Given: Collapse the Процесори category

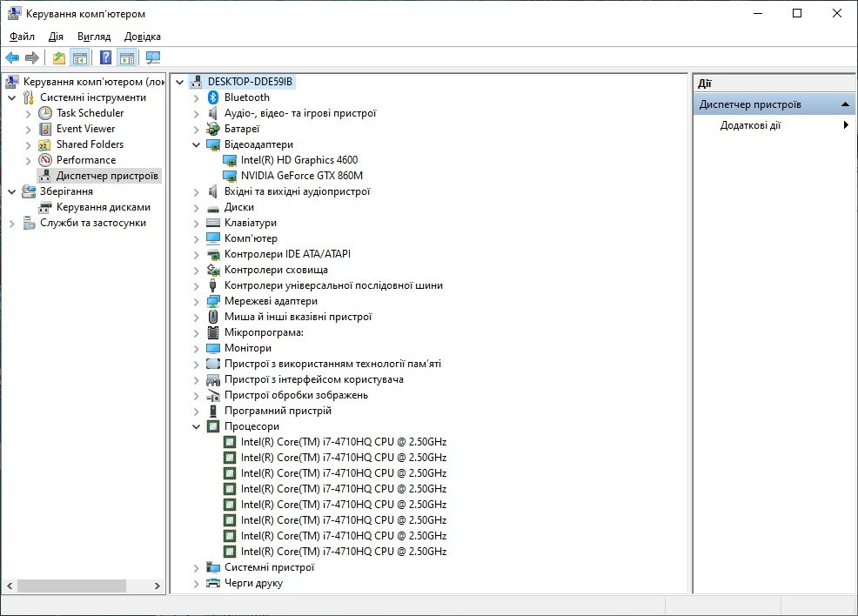Looking at the screenshot, I should (x=197, y=426).
